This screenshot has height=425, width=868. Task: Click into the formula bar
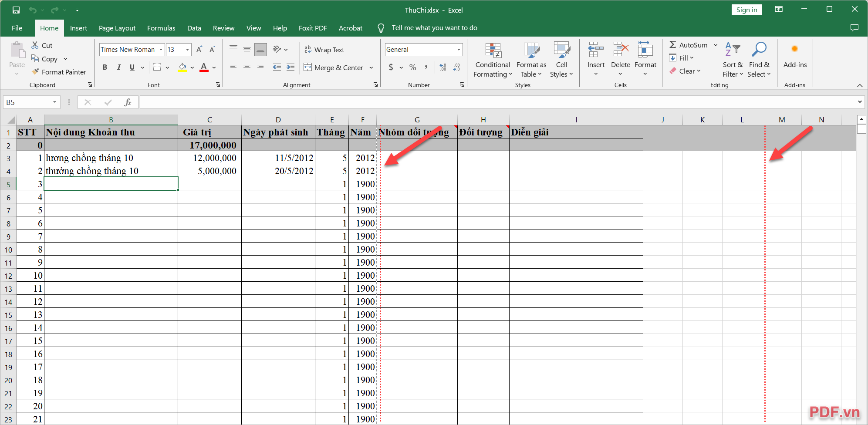497,102
